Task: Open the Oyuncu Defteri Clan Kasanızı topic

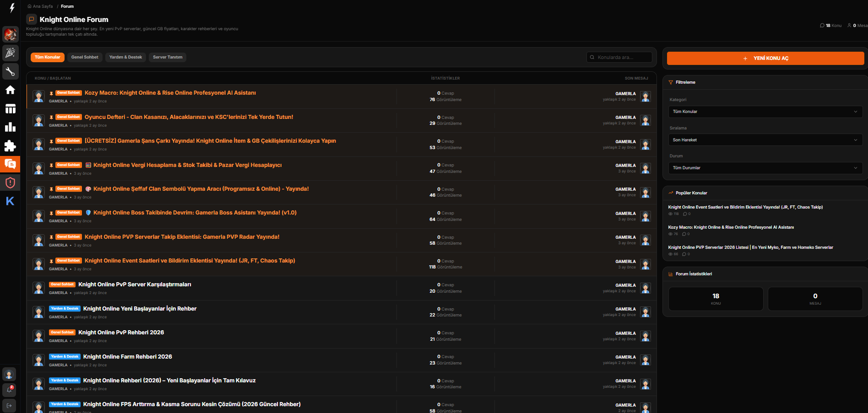Action: (189, 117)
